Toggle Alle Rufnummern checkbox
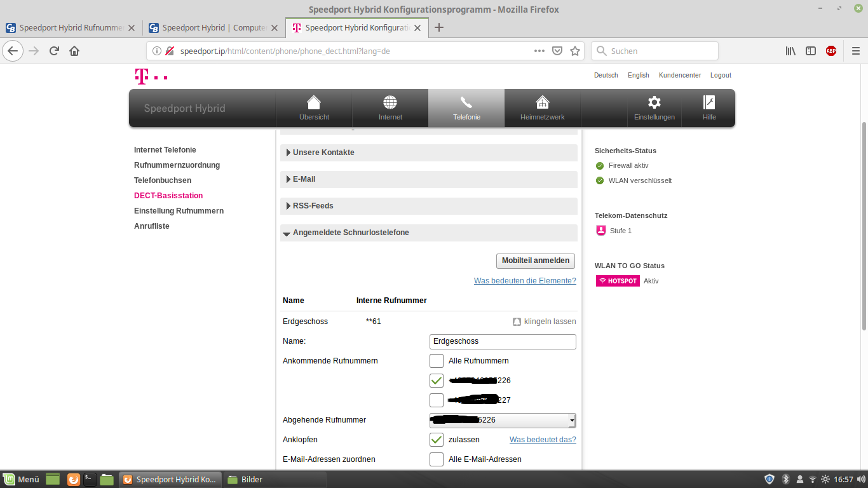This screenshot has height=488, width=868. (x=436, y=361)
